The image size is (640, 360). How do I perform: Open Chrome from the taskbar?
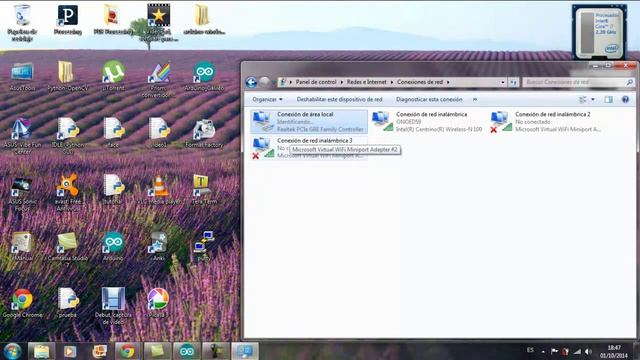coord(127,351)
